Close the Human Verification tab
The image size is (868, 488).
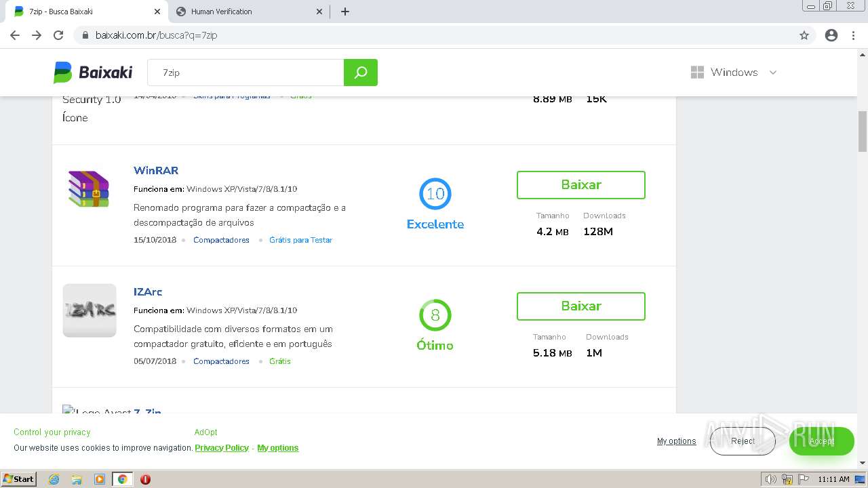pos(320,12)
